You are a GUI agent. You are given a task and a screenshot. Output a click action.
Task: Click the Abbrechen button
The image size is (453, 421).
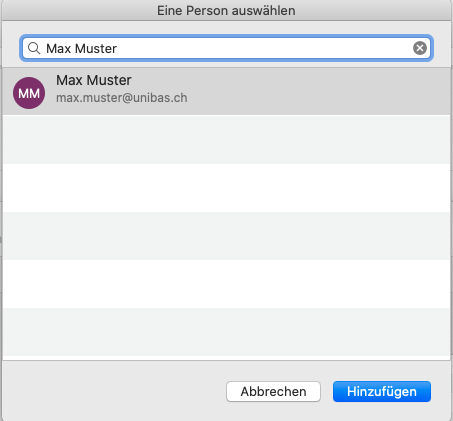[273, 391]
